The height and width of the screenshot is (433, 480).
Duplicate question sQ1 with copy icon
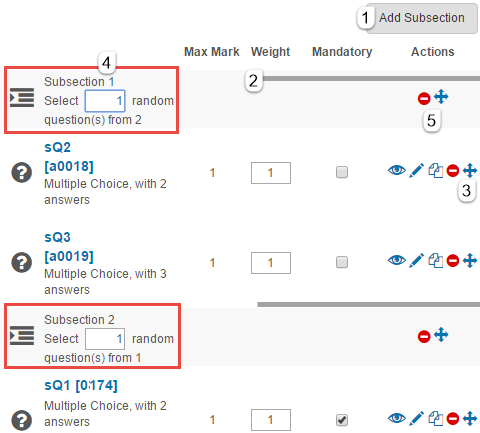pyautogui.click(x=436, y=419)
